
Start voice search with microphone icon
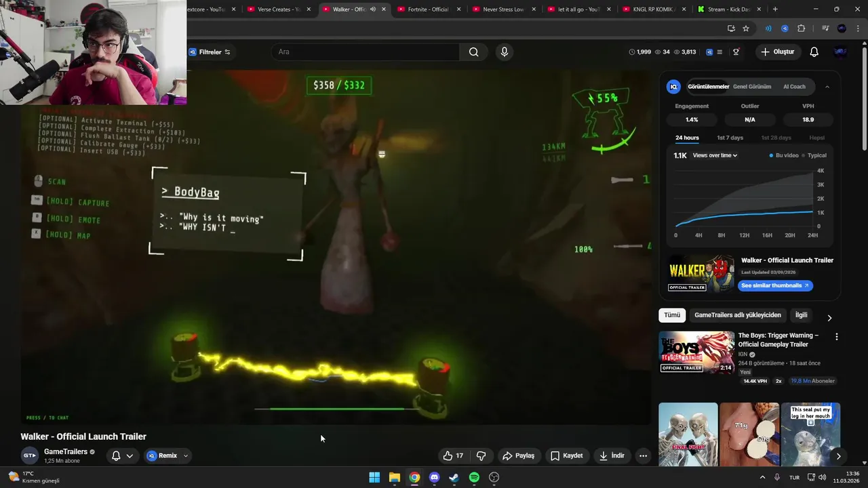click(x=504, y=52)
